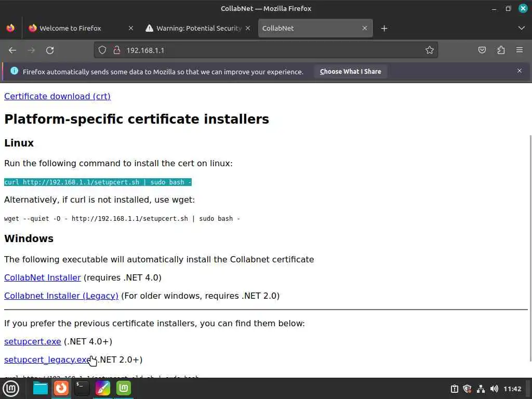Viewport: 532px width, 399px height.
Task: Open the Files manager from taskbar
Action: (x=41, y=388)
